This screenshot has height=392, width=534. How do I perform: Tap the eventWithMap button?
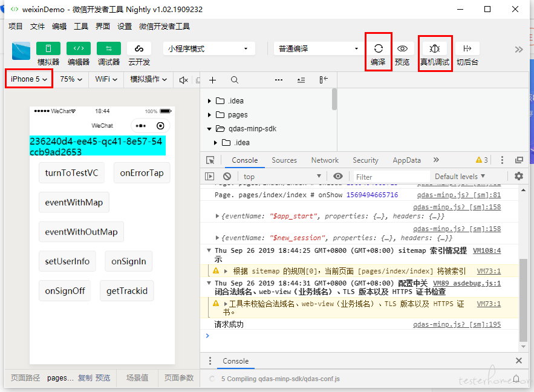[x=74, y=203]
